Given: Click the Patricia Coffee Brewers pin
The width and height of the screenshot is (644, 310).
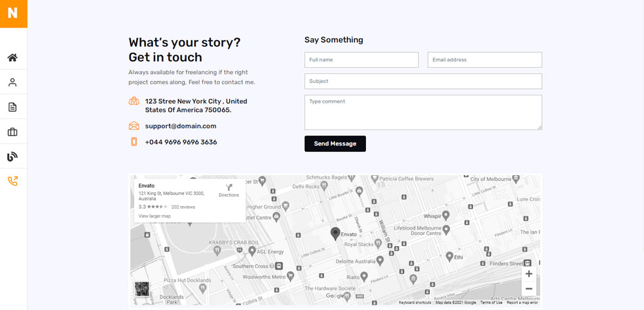Looking at the screenshot, I should (374, 179).
